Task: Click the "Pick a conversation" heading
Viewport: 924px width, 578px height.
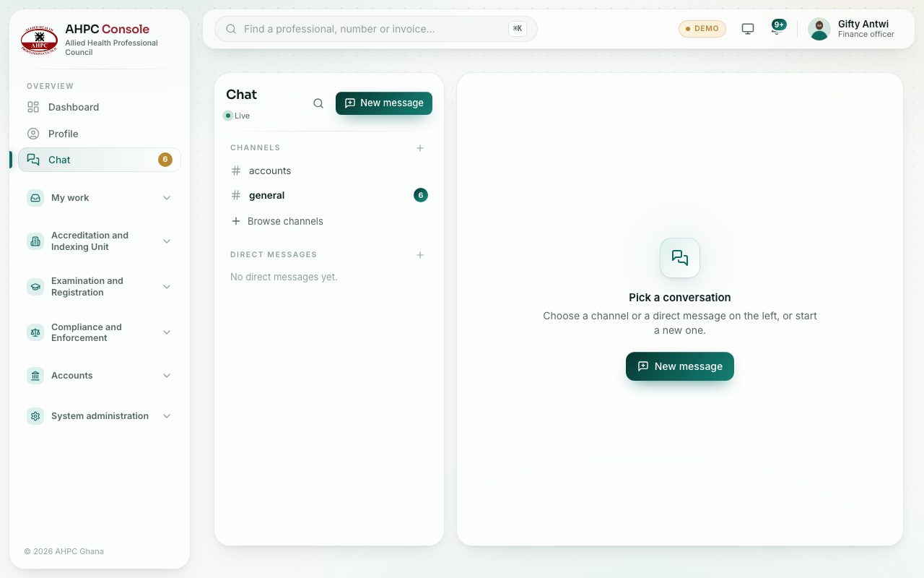Action: point(680,298)
